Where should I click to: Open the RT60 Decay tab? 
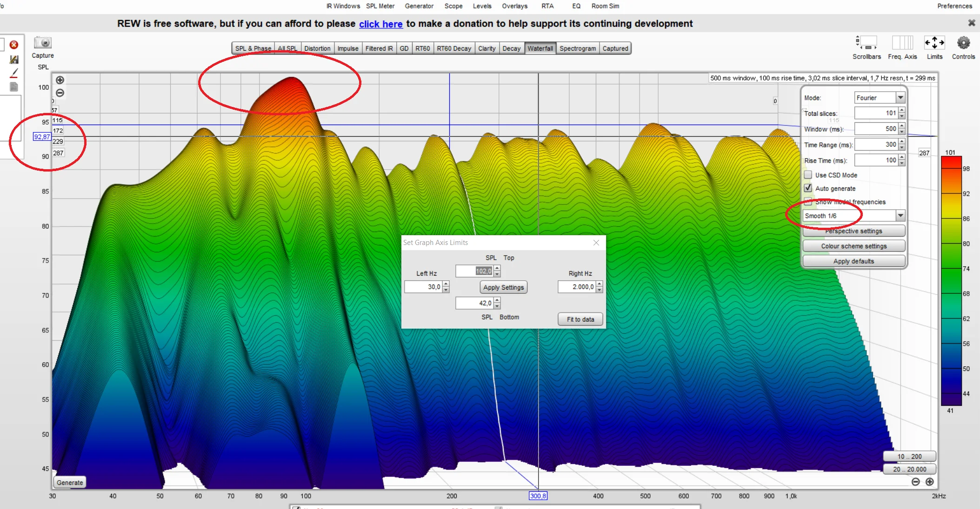pos(453,48)
